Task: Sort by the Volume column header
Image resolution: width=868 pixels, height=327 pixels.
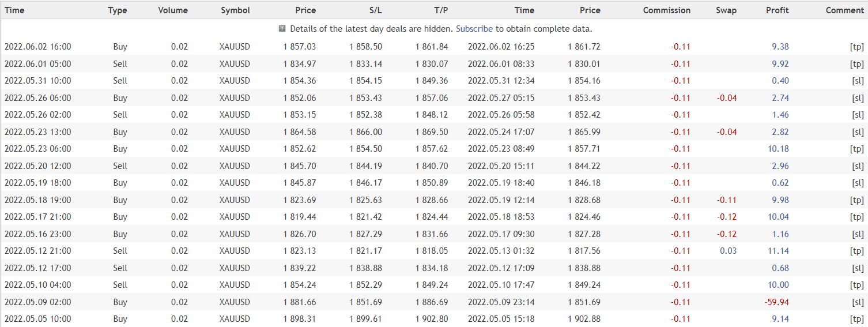Action: pos(173,10)
